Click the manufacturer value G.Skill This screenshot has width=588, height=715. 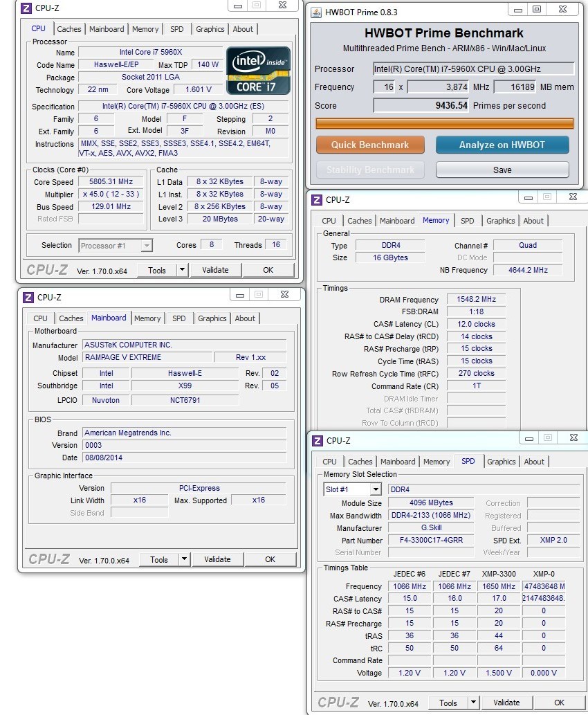[431, 527]
